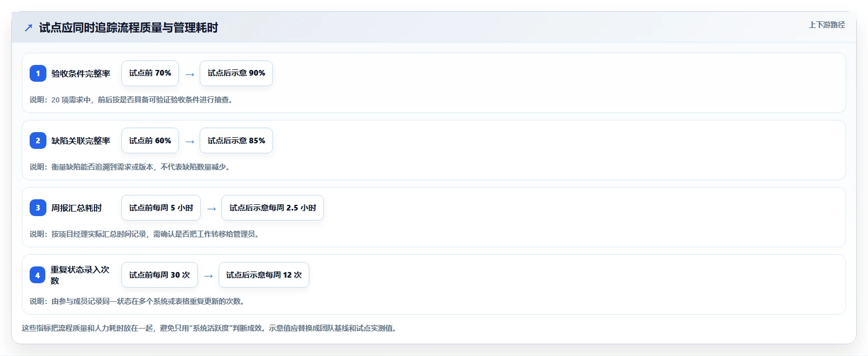Screen dimensions: 868x356
Task: Select the 试点前每周 5 小时 chip
Action: click(x=161, y=208)
